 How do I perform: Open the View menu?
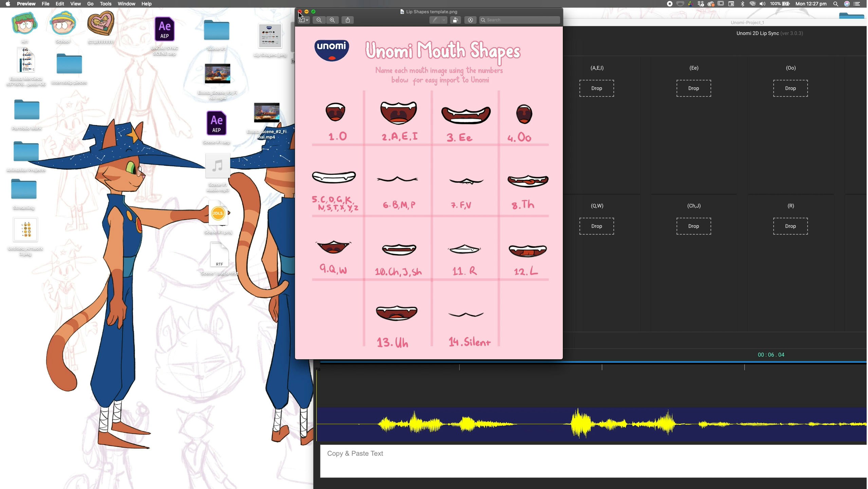(x=75, y=4)
